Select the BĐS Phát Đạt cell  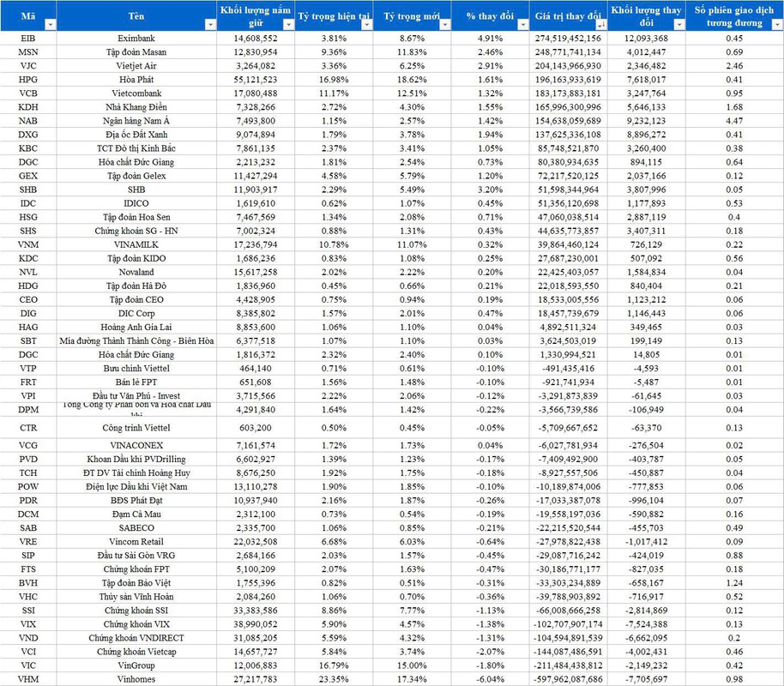point(136,501)
